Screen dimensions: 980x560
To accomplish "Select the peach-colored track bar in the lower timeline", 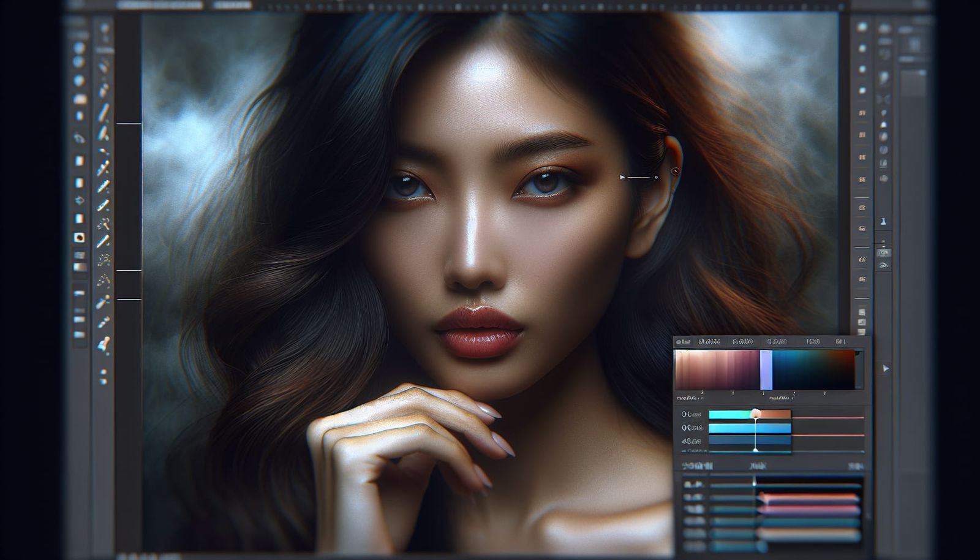I will [x=807, y=535].
